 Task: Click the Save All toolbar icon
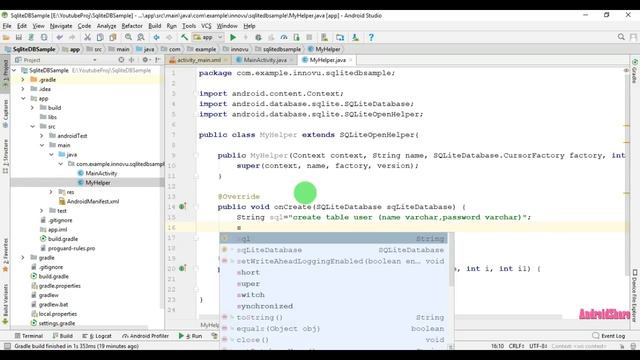pyautogui.click(x=19, y=38)
